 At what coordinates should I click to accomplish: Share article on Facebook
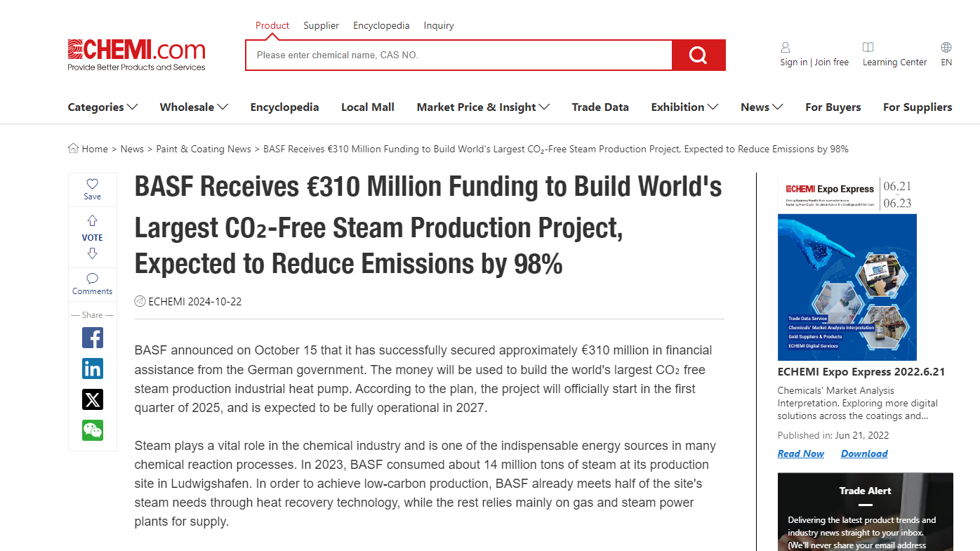(x=93, y=338)
